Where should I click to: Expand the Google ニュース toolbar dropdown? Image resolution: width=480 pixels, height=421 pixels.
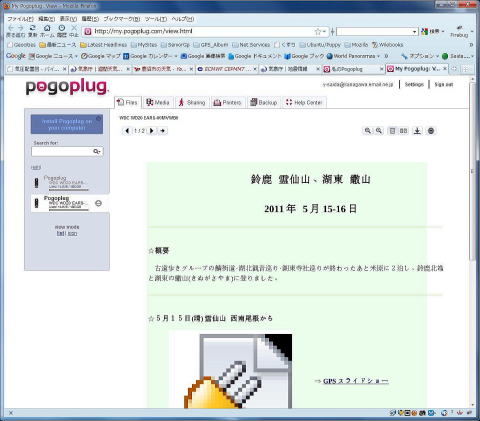pyautogui.click(x=76, y=56)
